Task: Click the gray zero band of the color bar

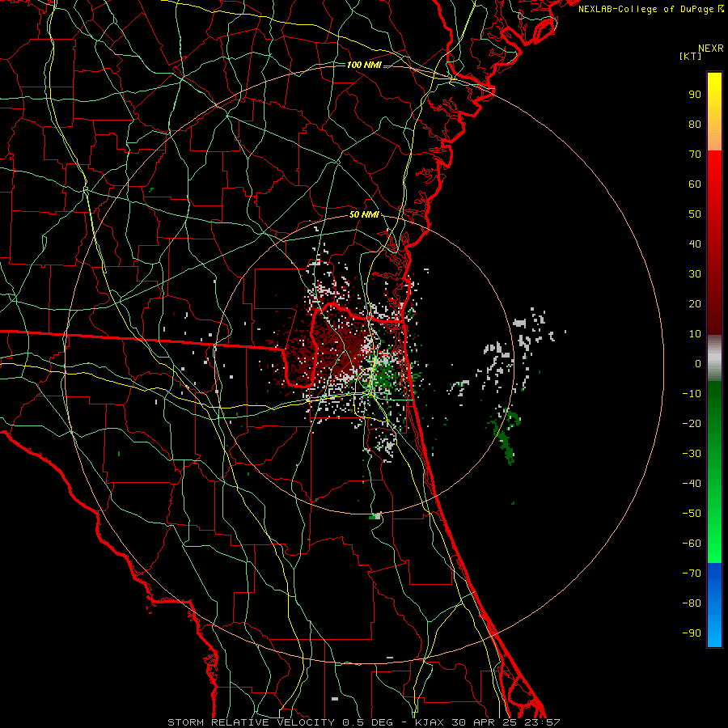Action: tap(714, 358)
